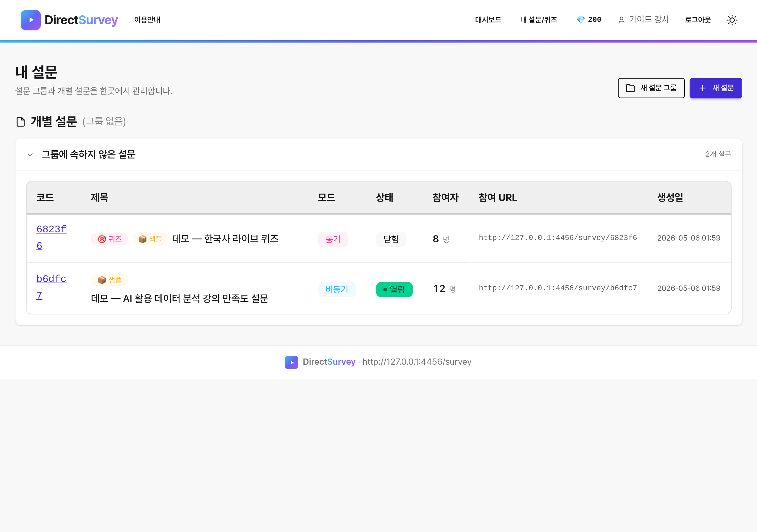757x532 pixels.
Task: Create a new survey group with 새 설문 그룹
Action: point(651,88)
